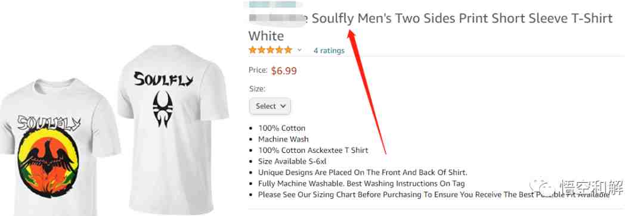Click the "Size Available S-6xl" bullet
This screenshot has height=216, width=644.
pyautogui.click(x=292, y=161)
